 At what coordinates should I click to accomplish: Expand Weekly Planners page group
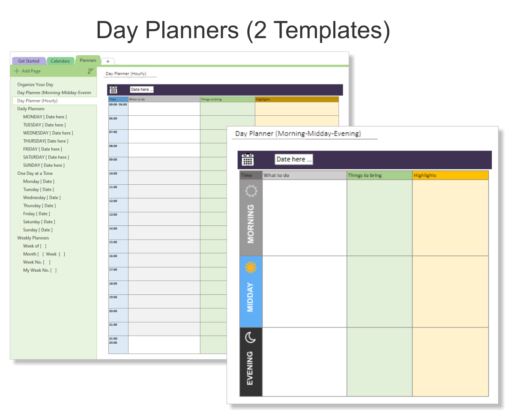[33, 238]
